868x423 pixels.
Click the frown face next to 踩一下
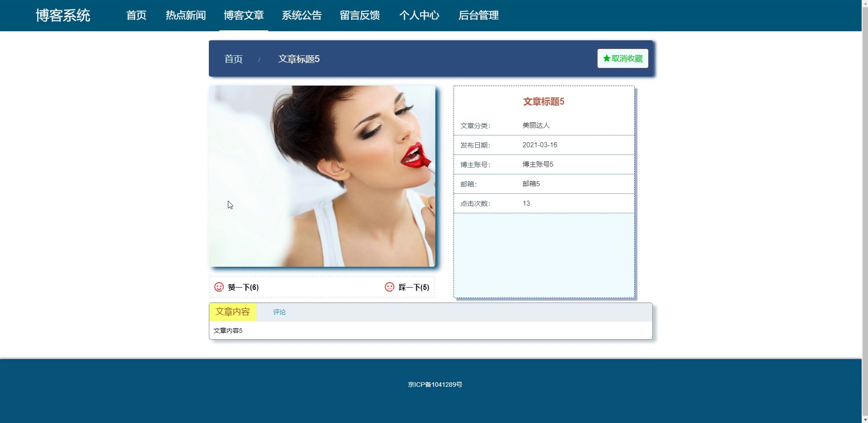(x=390, y=287)
